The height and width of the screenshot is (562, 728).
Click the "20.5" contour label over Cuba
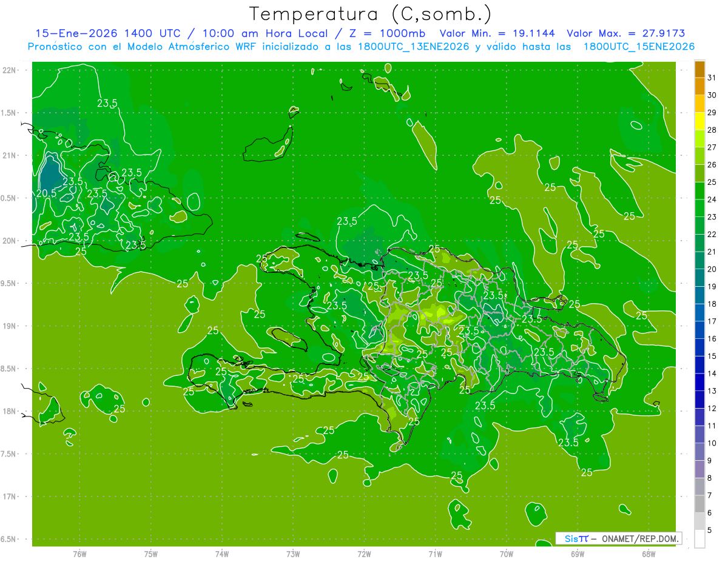point(46,193)
